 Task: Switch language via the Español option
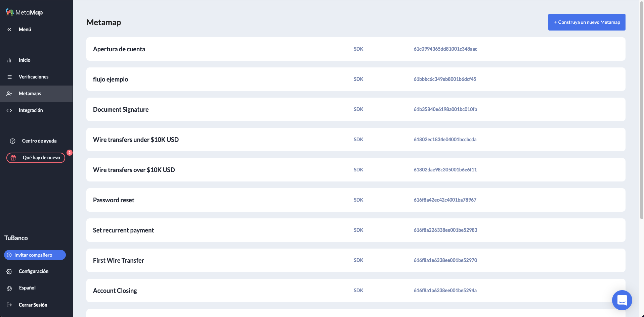point(27,288)
